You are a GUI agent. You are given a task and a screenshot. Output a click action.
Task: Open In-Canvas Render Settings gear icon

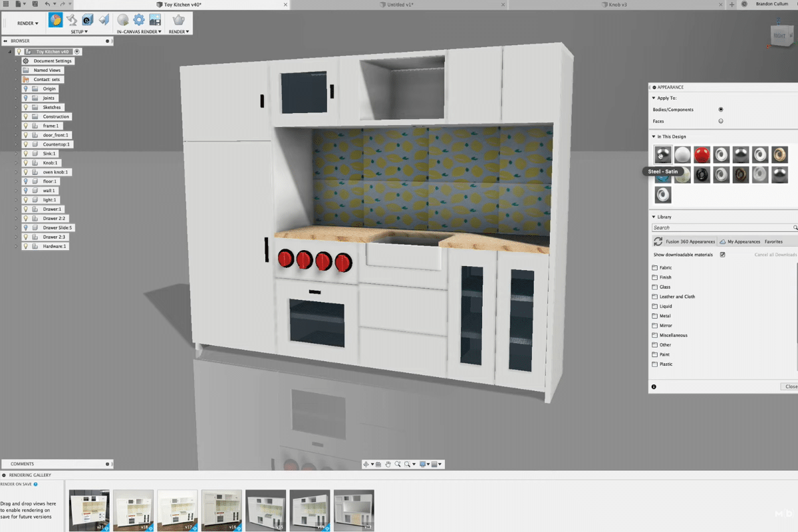click(x=139, y=20)
